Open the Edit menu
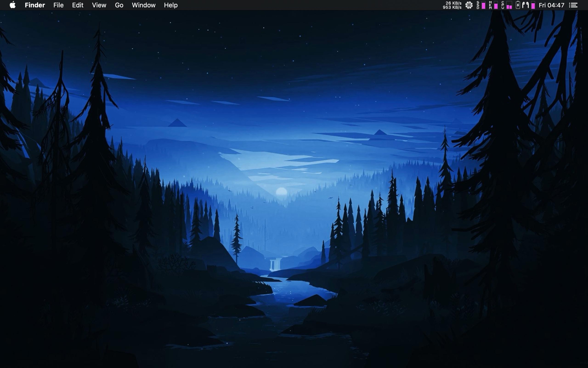 coord(78,5)
